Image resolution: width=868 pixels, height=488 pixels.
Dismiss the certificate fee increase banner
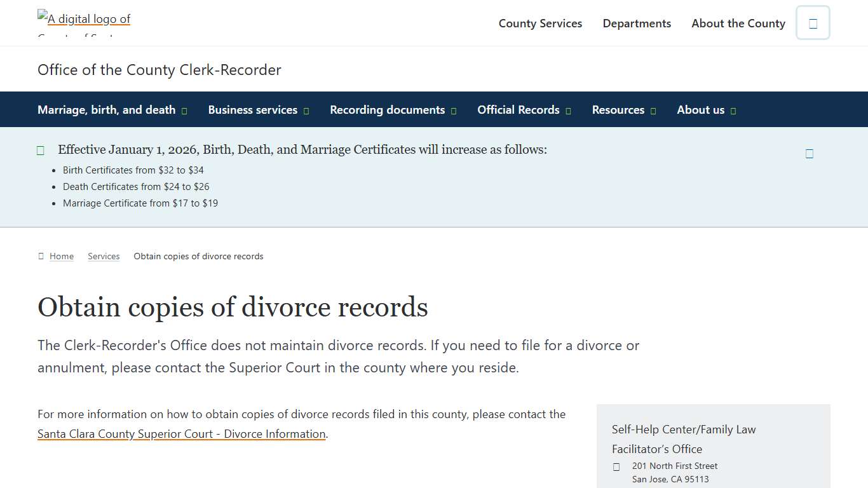[810, 153]
